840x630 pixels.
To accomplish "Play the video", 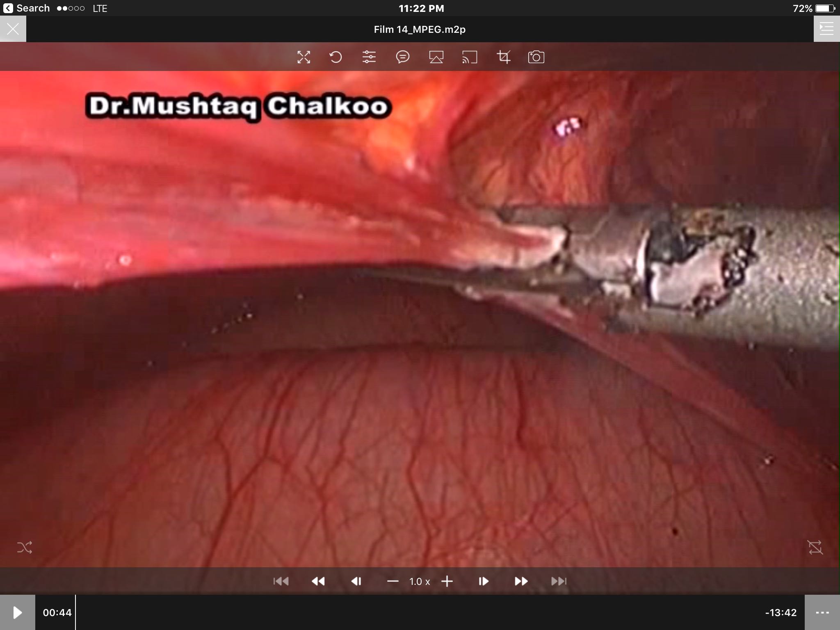I will click(17, 612).
